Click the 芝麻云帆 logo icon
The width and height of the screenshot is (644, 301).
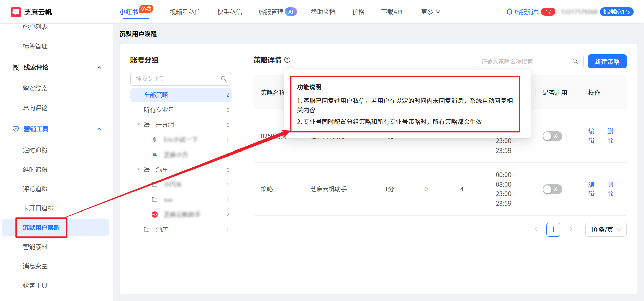coord(16,12)
